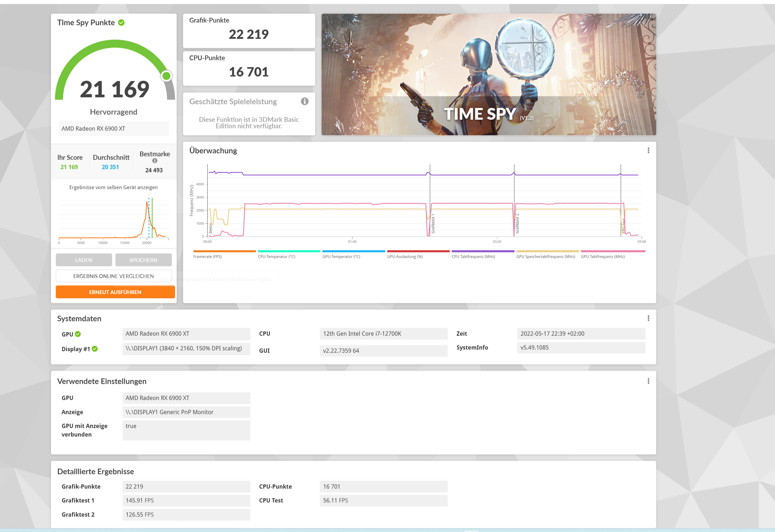Click the info icon beside Geschätzte Spieleleistung

click(305, 101)
